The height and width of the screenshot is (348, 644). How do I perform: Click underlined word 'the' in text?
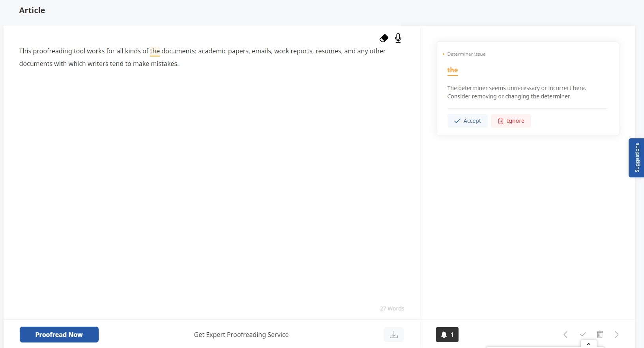coord(155,51)
